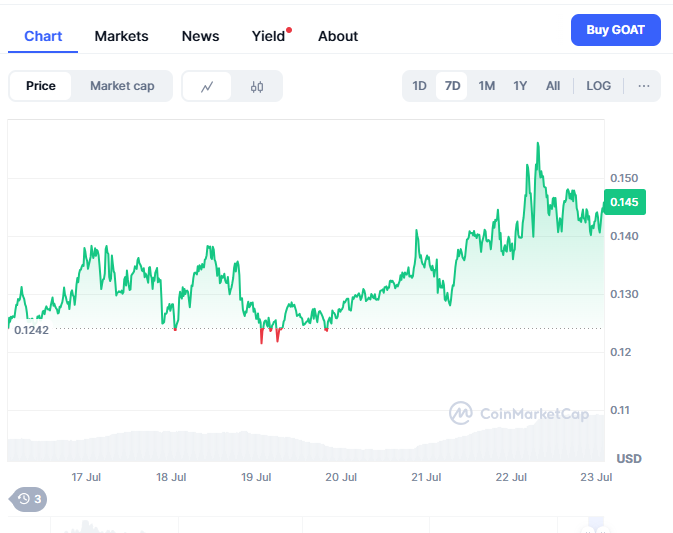Open the News tab
This screenshot has height=533, width=673.
click(x=200, y=36)
